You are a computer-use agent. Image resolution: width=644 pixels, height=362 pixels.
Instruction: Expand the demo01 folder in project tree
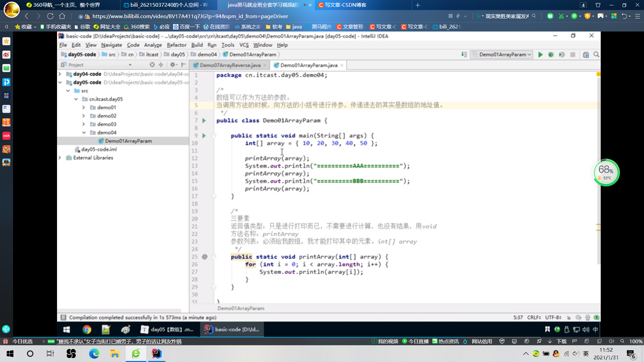tap(84, 107)
